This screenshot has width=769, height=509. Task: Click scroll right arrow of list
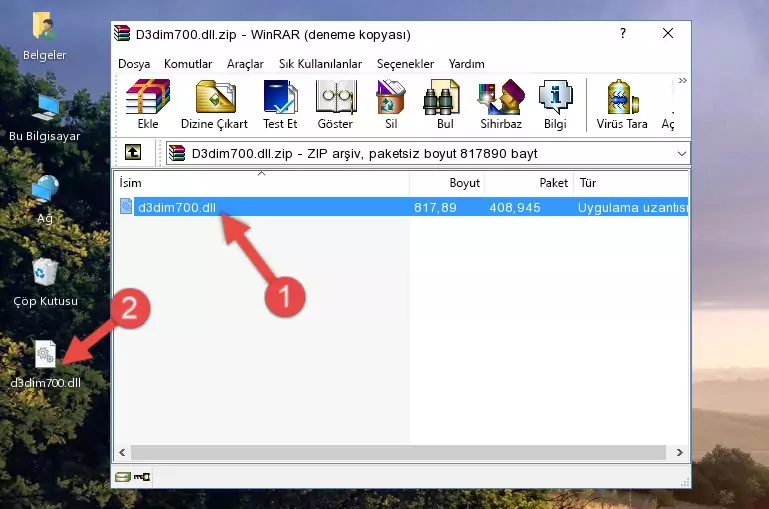(x=679, y=452)
